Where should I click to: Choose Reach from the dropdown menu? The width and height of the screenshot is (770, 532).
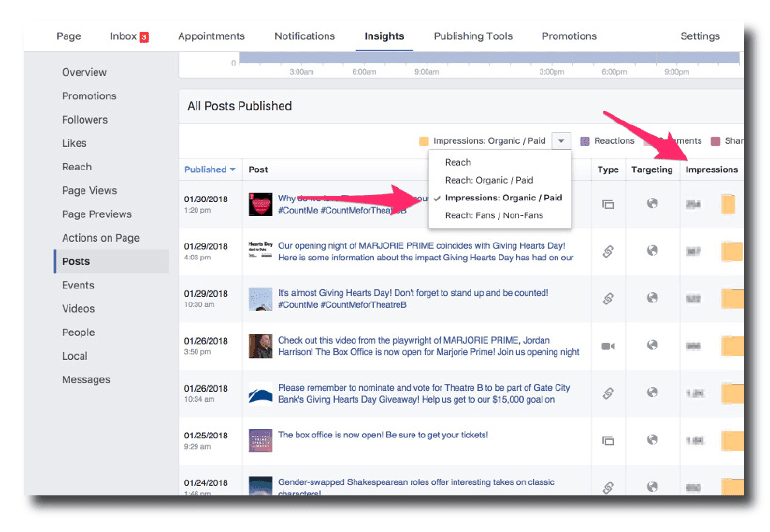458,163
